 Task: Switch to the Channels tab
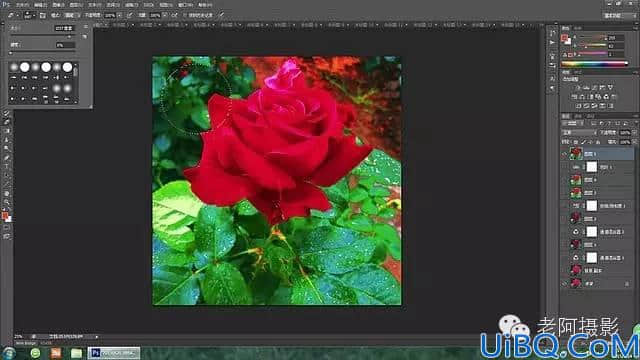(578, 116)
